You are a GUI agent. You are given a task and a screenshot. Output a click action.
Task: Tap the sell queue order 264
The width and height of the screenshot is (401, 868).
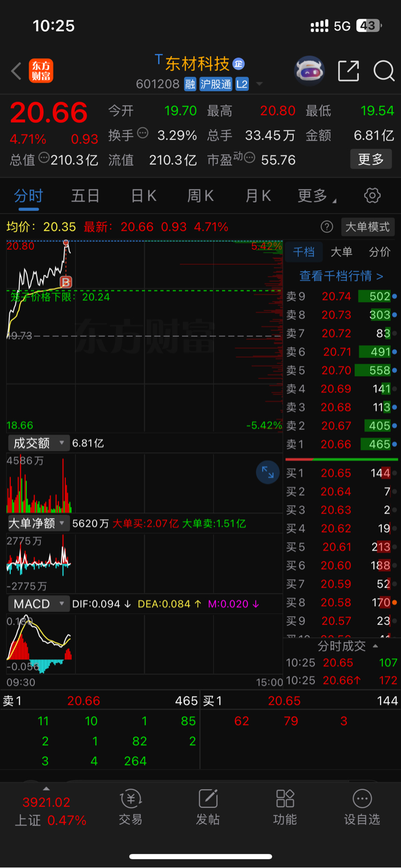click(x=135, y=761)
